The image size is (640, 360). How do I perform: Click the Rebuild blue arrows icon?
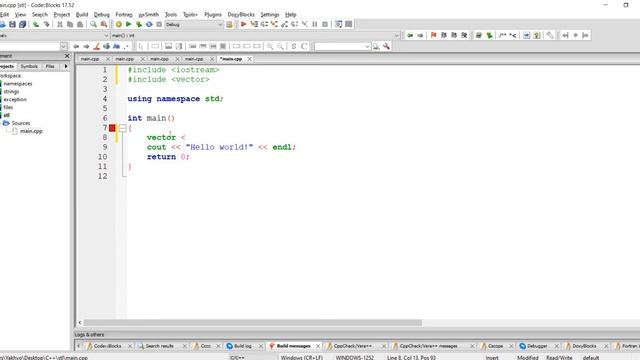(x=149, y=24)
